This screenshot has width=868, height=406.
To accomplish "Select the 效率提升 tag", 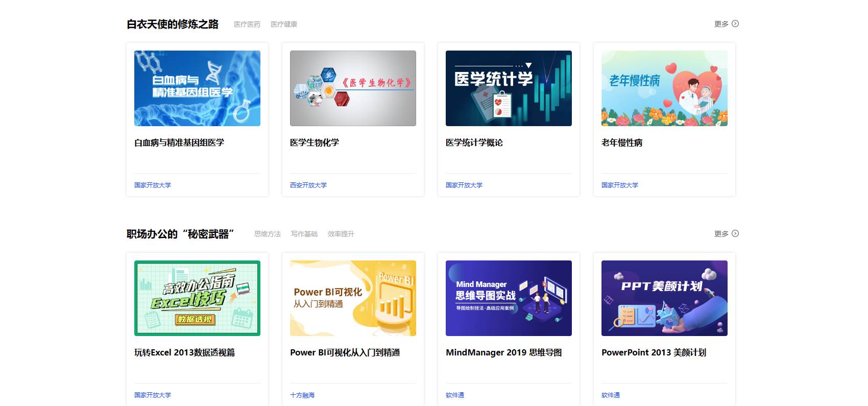I will (341, 234).
